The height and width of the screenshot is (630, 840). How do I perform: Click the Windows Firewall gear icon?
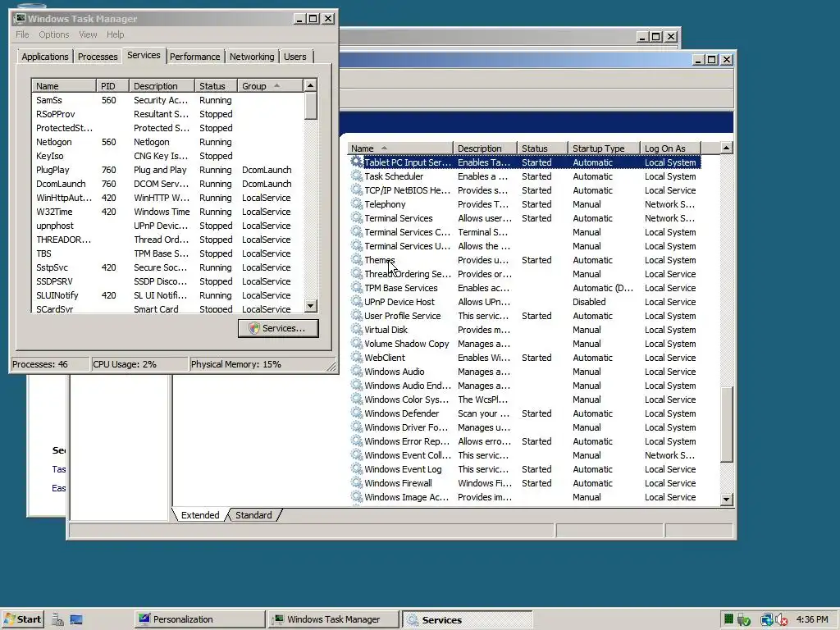point(356,482)
